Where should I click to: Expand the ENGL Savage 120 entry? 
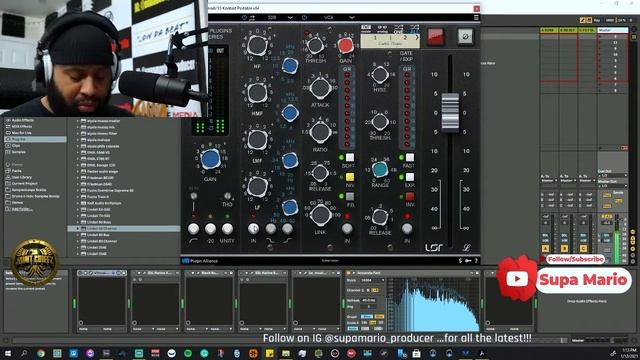point(78,165)
